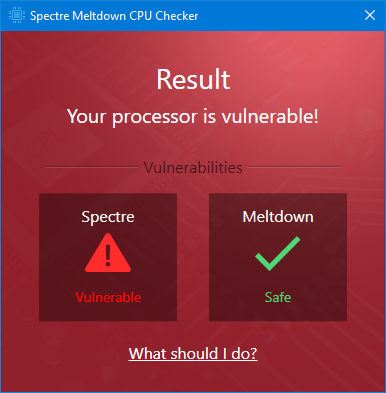Click the exclamation mark inside the warning triangle
Screen dimensions: 386x393
coord(108,255)
